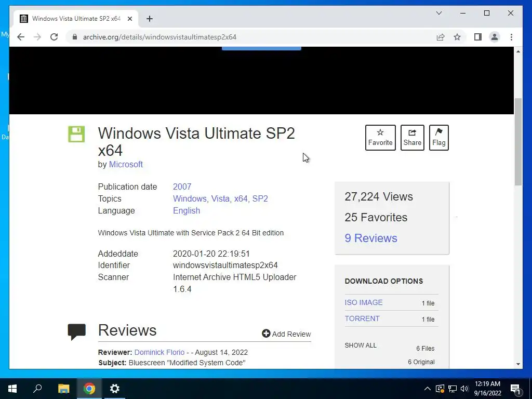Share this archive item
The width and height of the screenshot is (532, 399).
pos(412,137)
